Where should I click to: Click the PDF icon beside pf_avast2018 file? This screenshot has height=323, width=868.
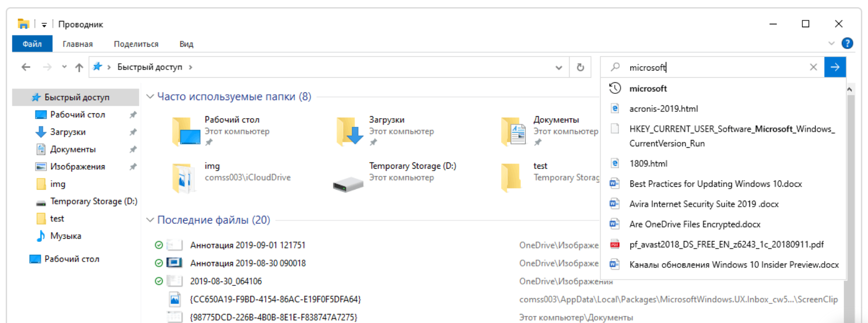615,244
